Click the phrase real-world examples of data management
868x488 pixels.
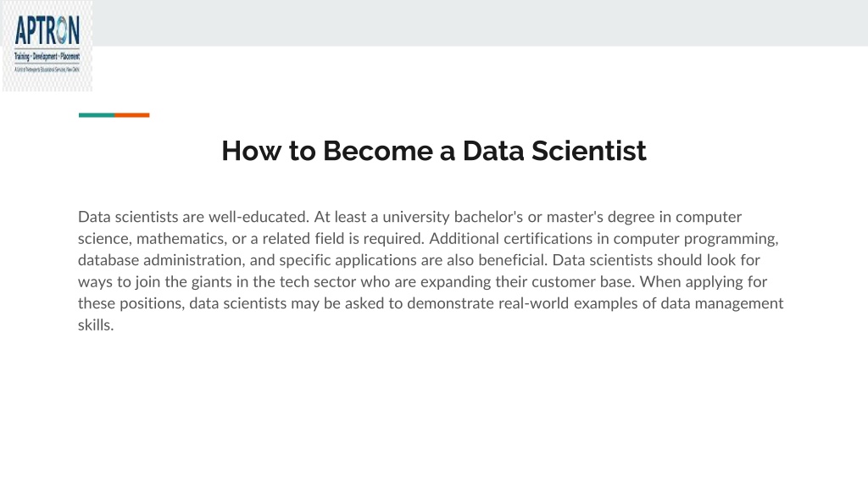pos(641,303)
